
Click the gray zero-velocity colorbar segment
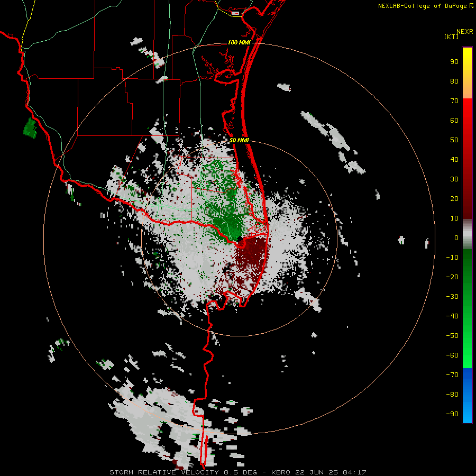coord(467,234)
